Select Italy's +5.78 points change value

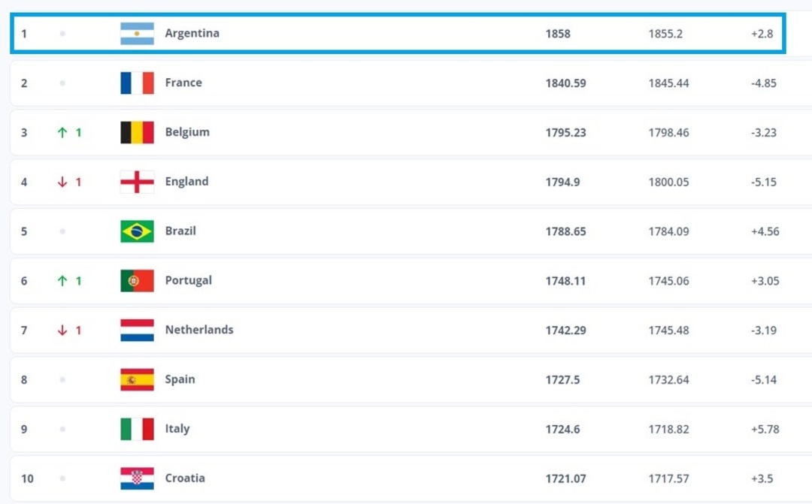(765, 430)
